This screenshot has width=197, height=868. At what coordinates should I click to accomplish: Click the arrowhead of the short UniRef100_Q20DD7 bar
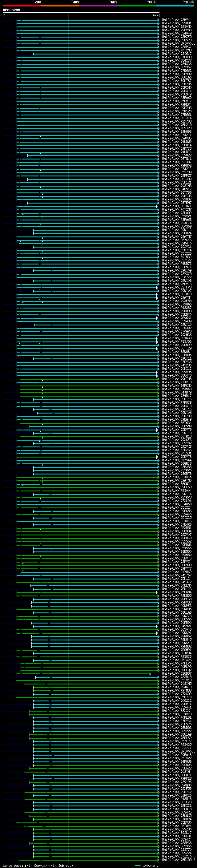point(151,674)
